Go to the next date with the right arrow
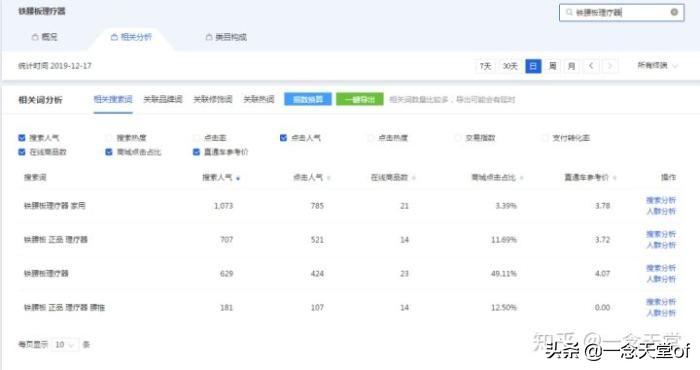Viewport: 700px width, 370px height. point(610,66)
